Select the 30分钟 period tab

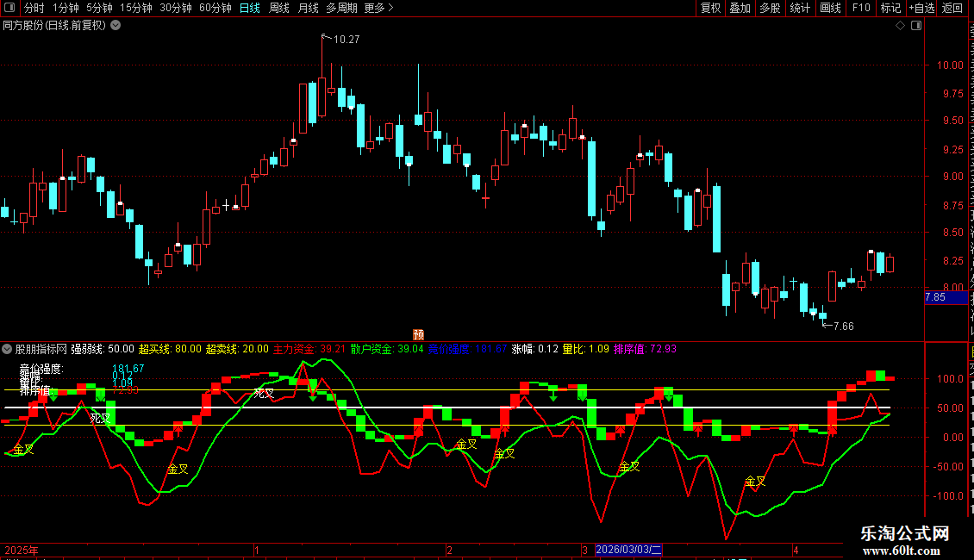click(x=175, y=8)
